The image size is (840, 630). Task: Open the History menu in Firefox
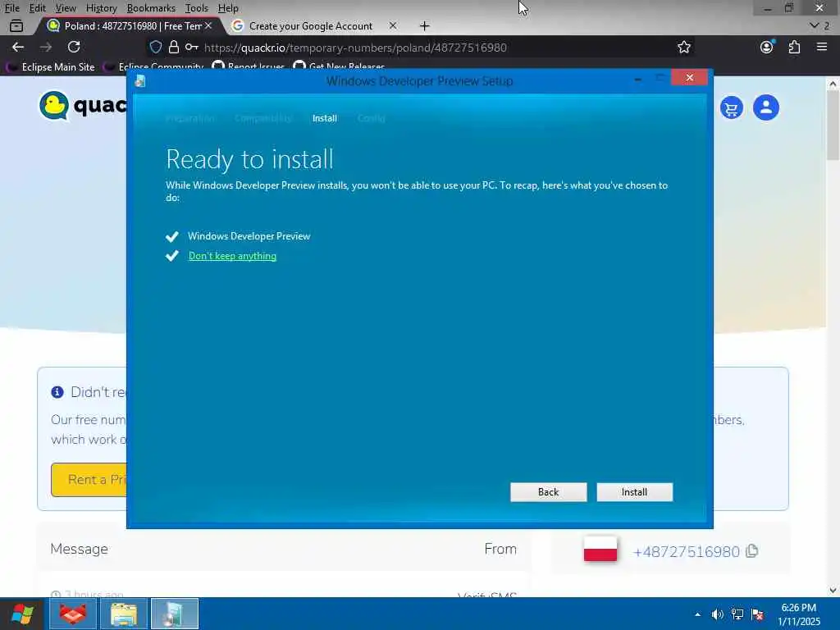click(101, 8)
